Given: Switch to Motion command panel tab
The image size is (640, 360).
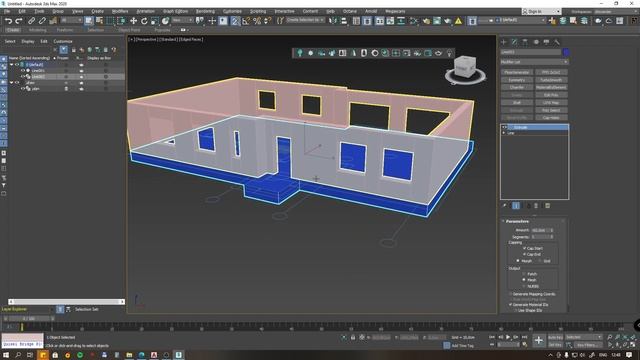Looking at the screenshot, I should [x=536, y=42].
